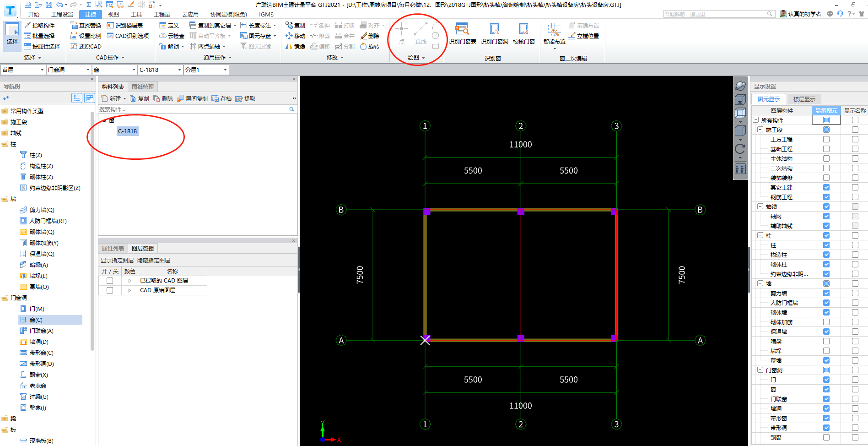Viewport: 868px width, 446px height.
Task: Click 提取 button in component list
Action: coord(246,98)
